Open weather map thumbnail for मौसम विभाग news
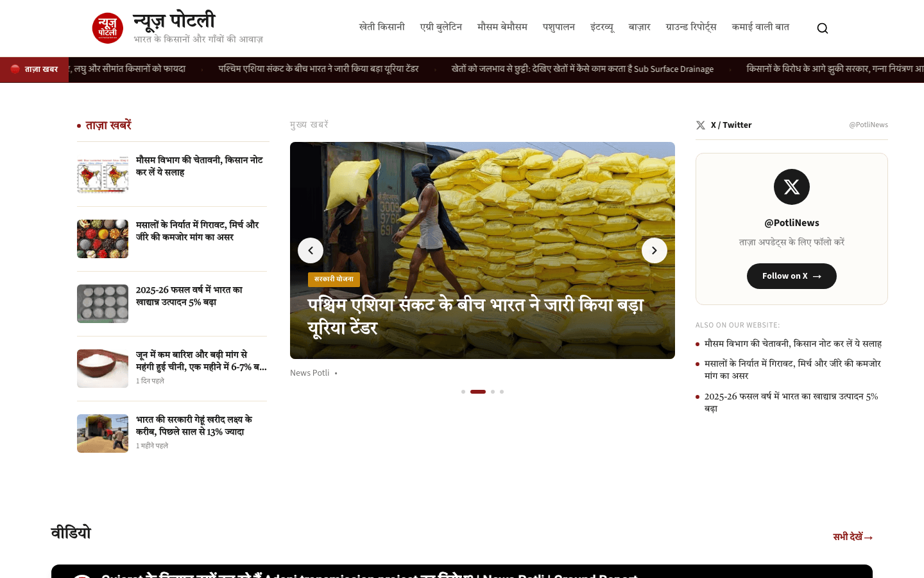 [x=103, y=174]
